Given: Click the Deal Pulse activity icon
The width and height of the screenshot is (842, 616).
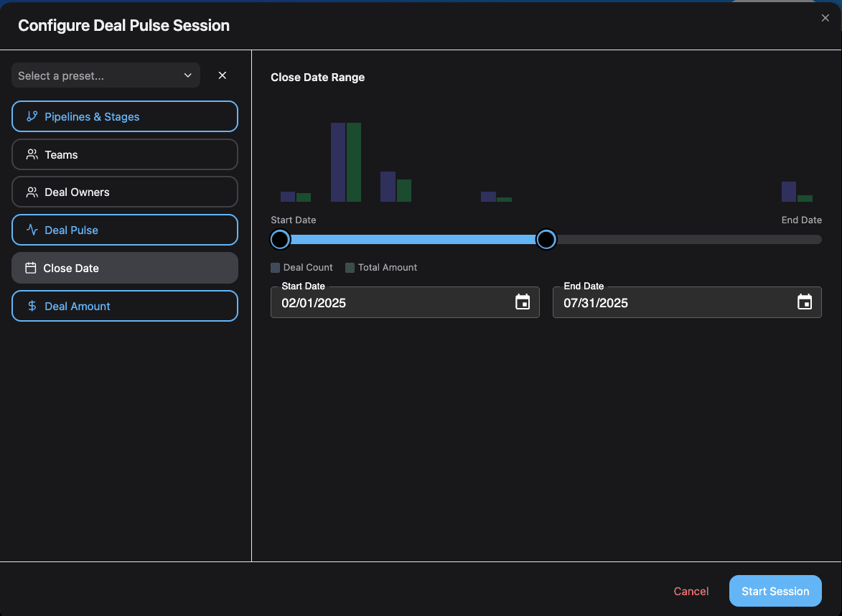Looking at the screenshot, I should pyautogui.click(x=32, y=230).
